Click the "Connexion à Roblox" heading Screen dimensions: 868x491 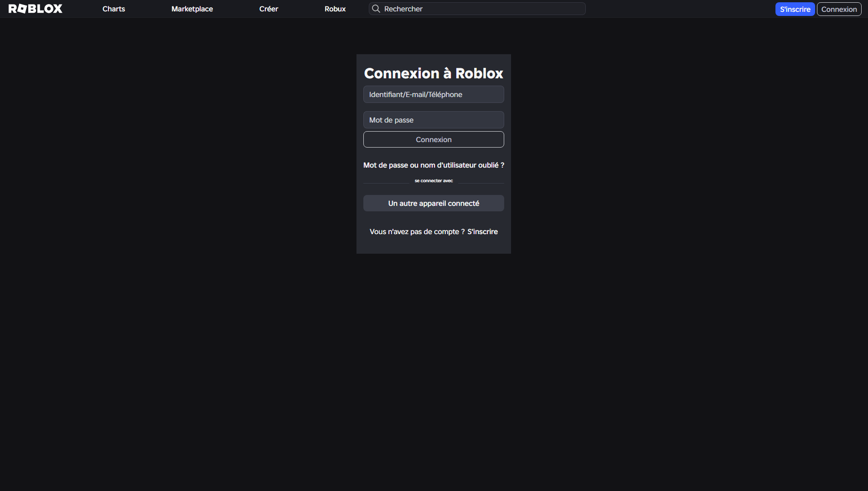click(434, 73)
